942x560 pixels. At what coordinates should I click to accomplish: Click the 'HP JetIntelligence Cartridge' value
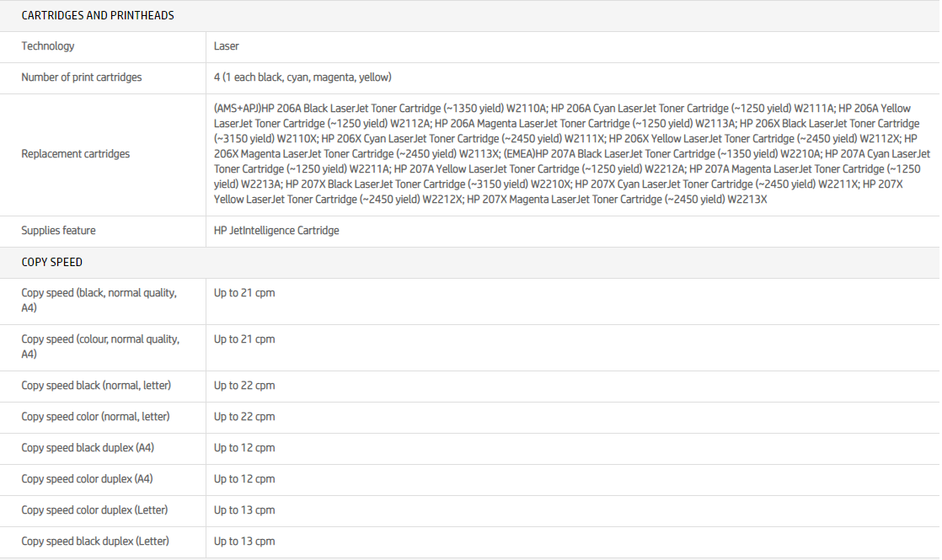tap(276, 231)
